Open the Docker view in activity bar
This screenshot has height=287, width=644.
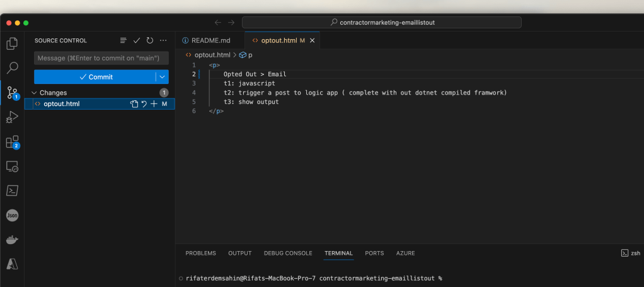[x=13, y=240]
